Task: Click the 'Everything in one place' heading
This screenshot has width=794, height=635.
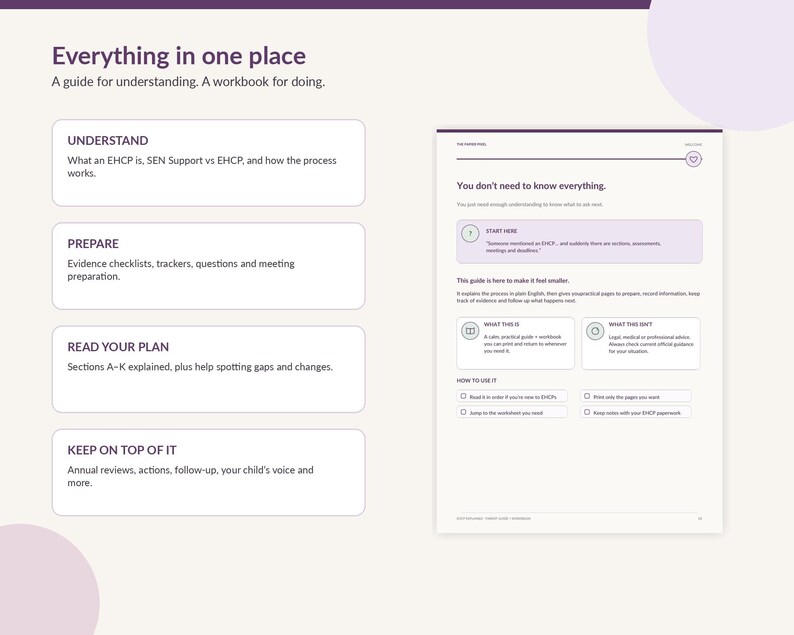Action: coord(179,56)
